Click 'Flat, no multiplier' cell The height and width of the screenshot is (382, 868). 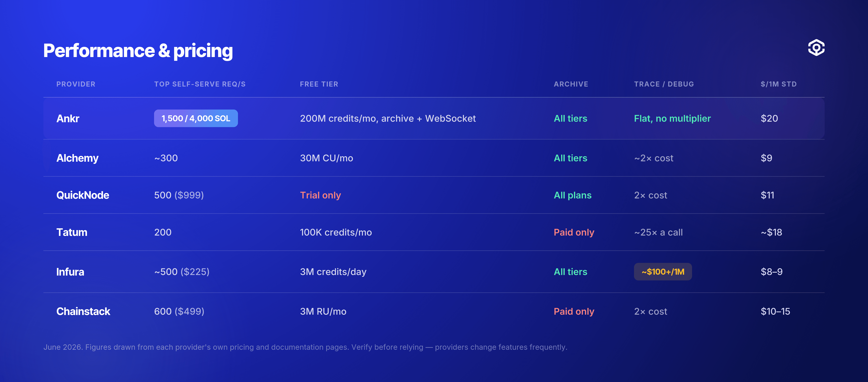point(672,118)
